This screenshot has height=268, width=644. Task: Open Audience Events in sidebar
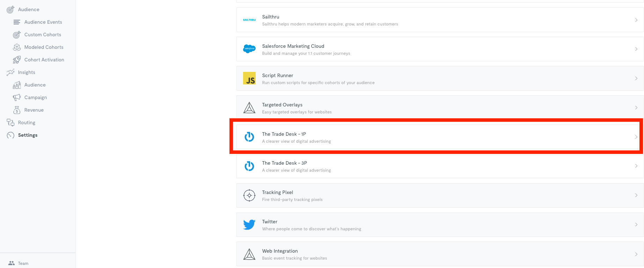tap(43, 22)
